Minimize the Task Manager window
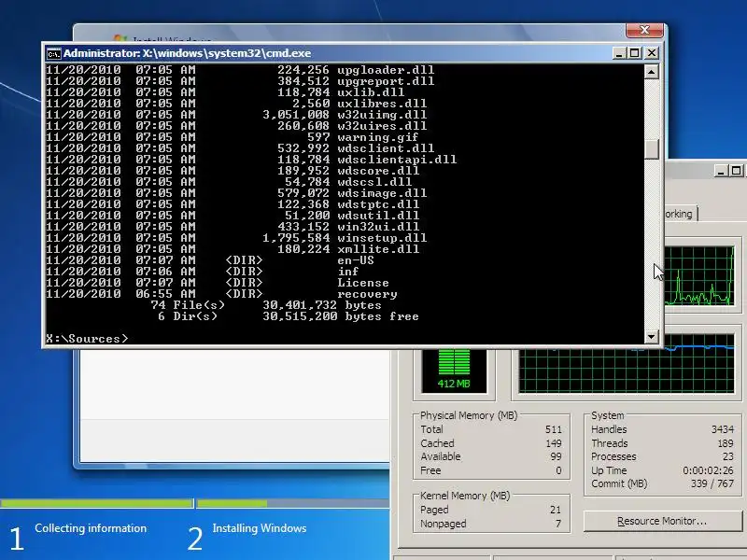747x560 pixels. pos(721,171)
